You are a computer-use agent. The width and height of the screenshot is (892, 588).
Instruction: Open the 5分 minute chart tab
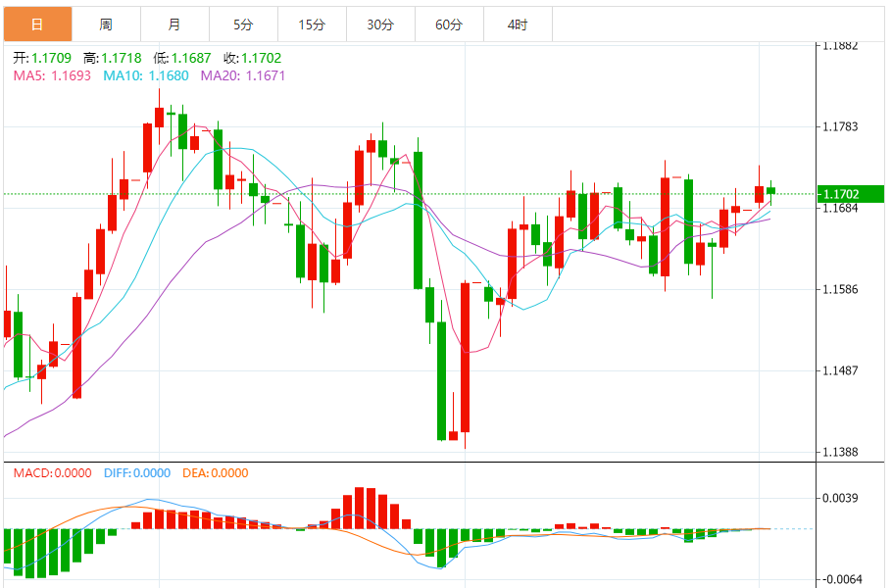pos(243,24)
